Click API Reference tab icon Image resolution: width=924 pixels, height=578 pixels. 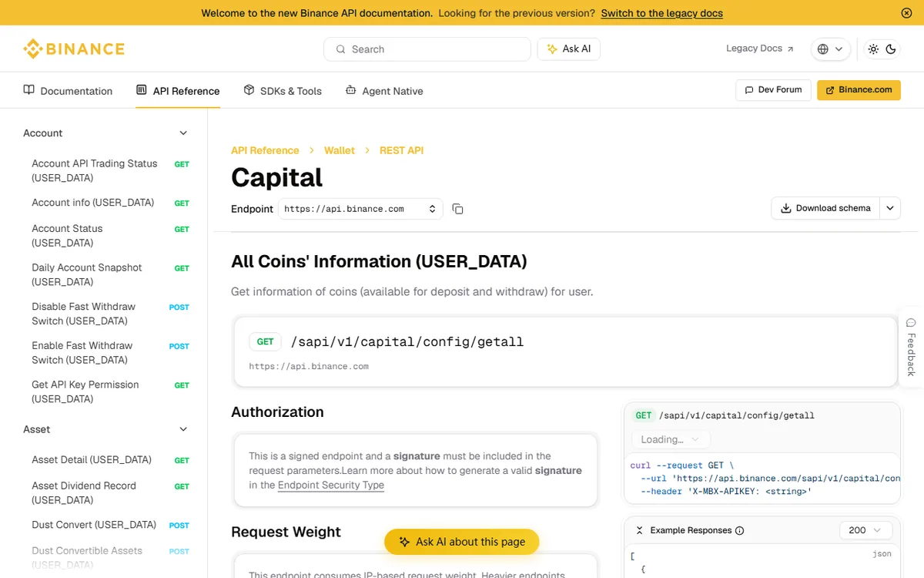(x=142, y=90)
